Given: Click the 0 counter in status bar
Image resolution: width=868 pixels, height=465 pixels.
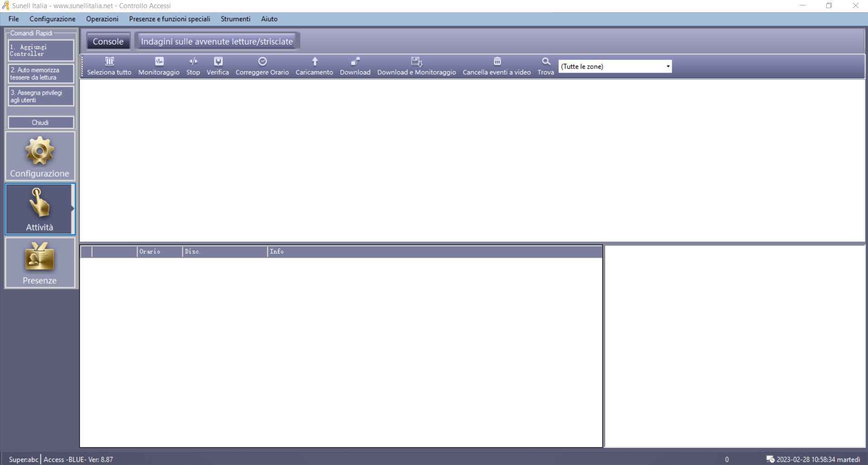Looking at the screenshot, I should pyautogui.click(x=727, y=460).
